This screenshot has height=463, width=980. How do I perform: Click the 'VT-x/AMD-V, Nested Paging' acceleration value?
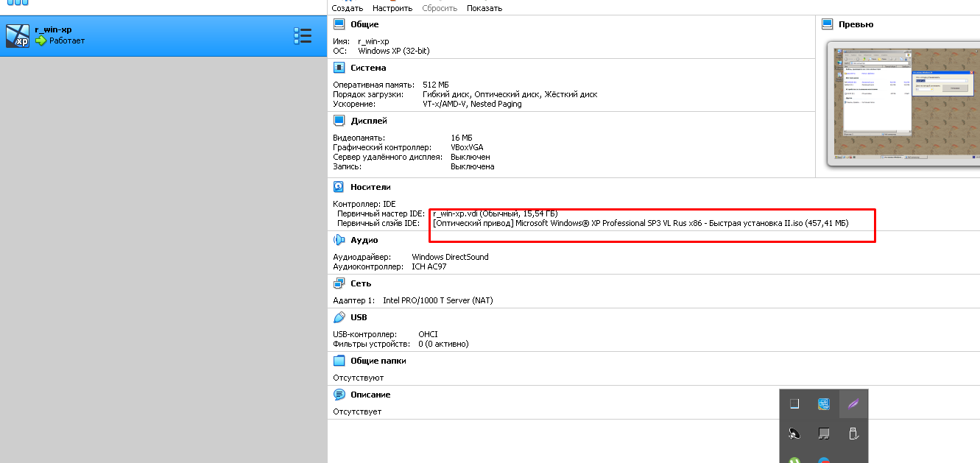pyautogui.click(x=472, y=104)
